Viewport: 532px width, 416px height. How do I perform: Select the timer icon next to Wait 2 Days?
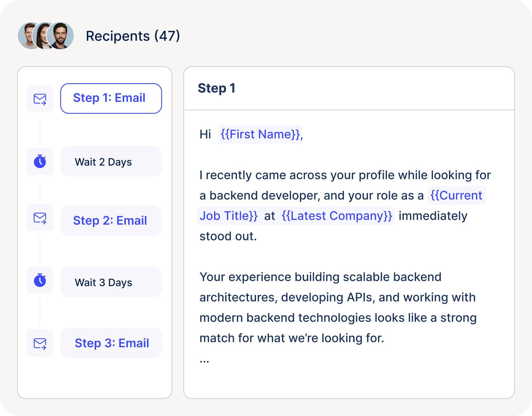click(x=40, y=161)
